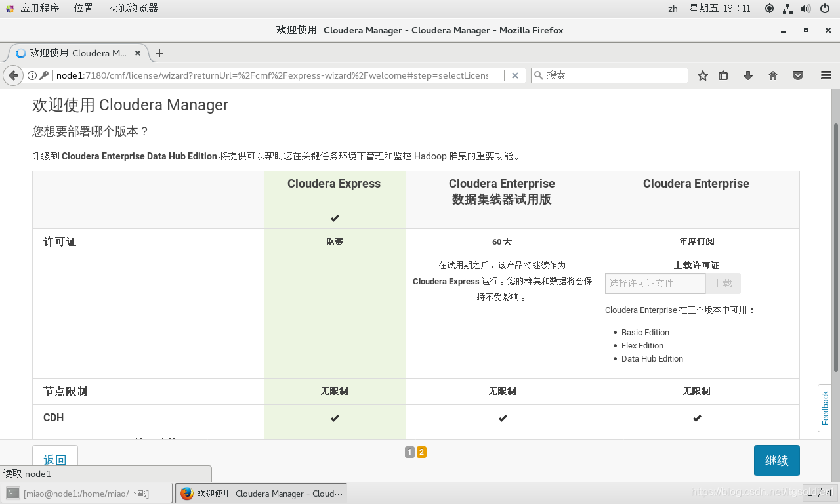The image size is (840, 504).
Task: Open a new tab with the plus button
Action: click(x=159, y=53)
